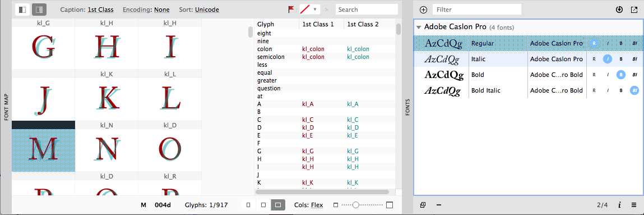Open the flag color dropdown with red slash

pyautogui.click(x=309, y=9)
